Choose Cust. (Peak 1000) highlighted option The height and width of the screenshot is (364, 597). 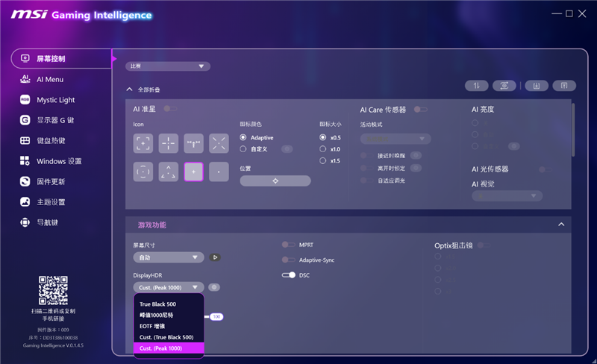pyautogui.click(x=169, y=348)
